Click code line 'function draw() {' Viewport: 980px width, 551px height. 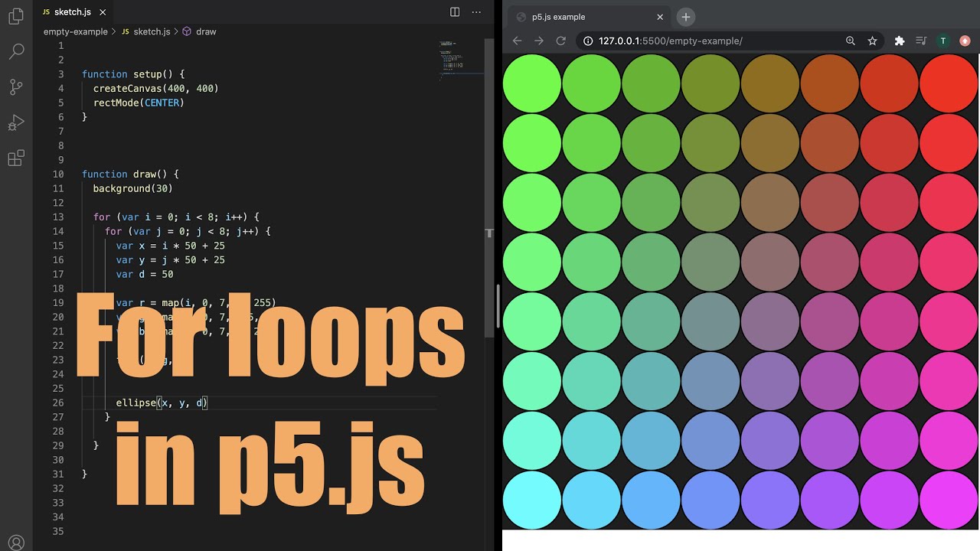pos(130,174)
